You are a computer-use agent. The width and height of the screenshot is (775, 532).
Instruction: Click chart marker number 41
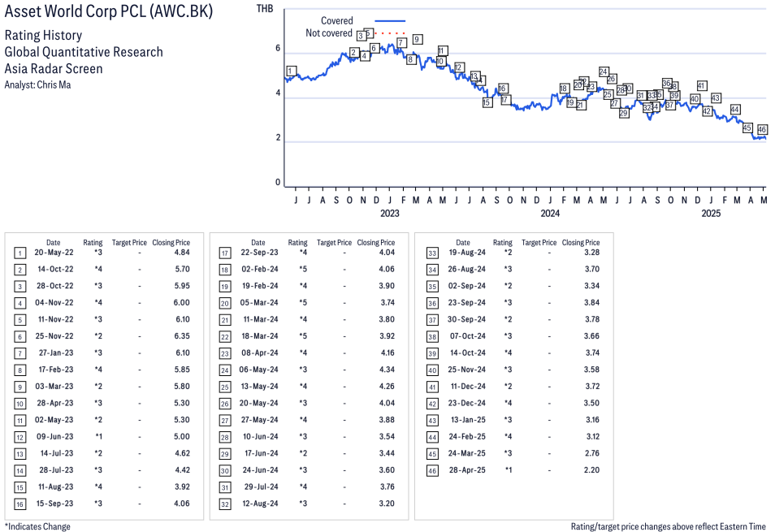[701, 86]
